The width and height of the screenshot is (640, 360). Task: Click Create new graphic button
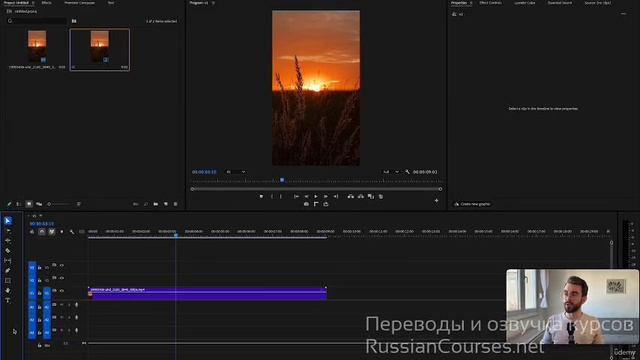472,204
